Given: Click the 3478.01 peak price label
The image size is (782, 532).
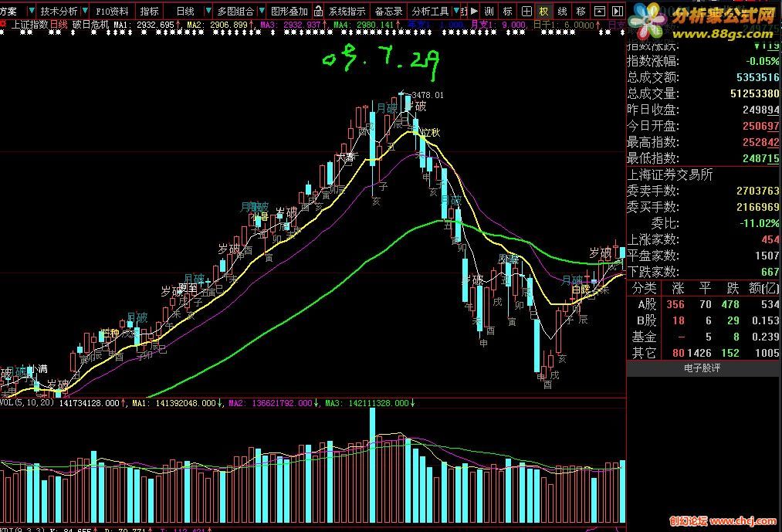Looking at the screenshot, I should [x=428, y=95].
